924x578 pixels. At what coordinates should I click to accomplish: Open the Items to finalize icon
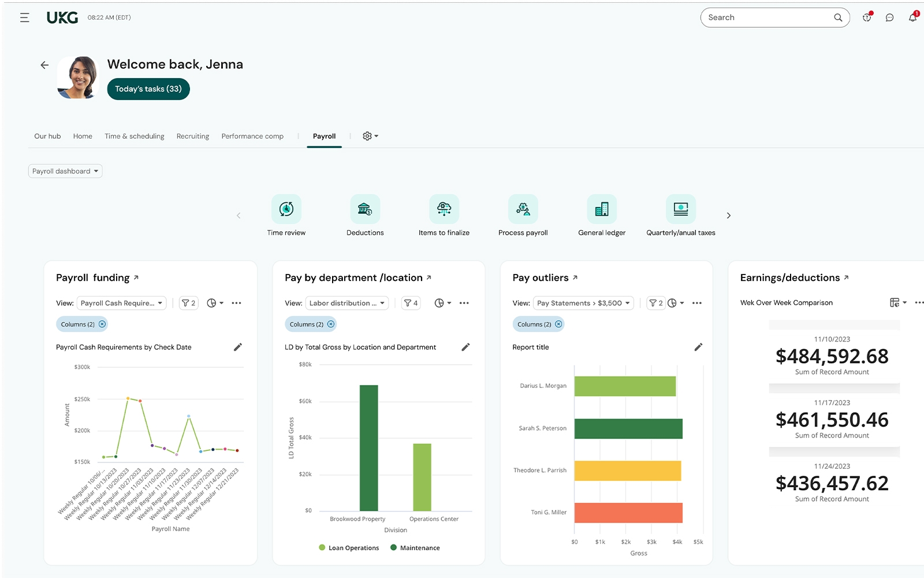tap(444, 209)
